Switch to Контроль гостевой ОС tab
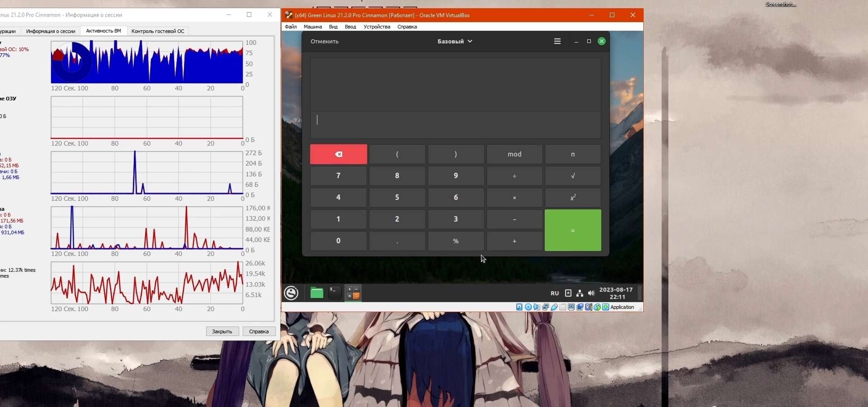 point(158,31)
